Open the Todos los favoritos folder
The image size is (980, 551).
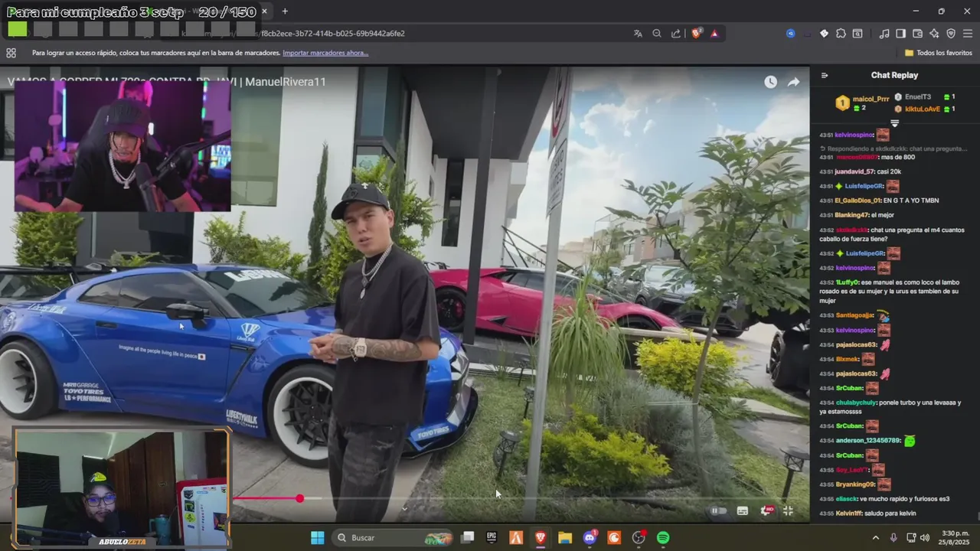pyautogui.click(x=938, y=53)
